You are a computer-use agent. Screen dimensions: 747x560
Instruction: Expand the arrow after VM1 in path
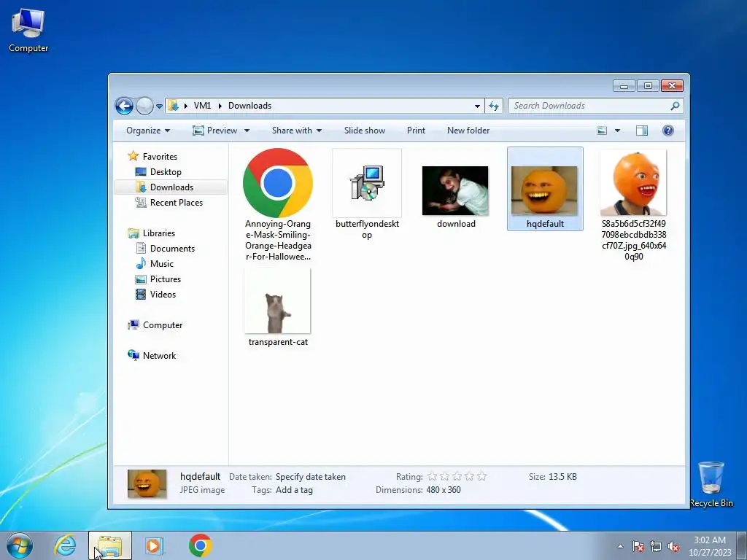pyautogui.click(x=220, y=106)
